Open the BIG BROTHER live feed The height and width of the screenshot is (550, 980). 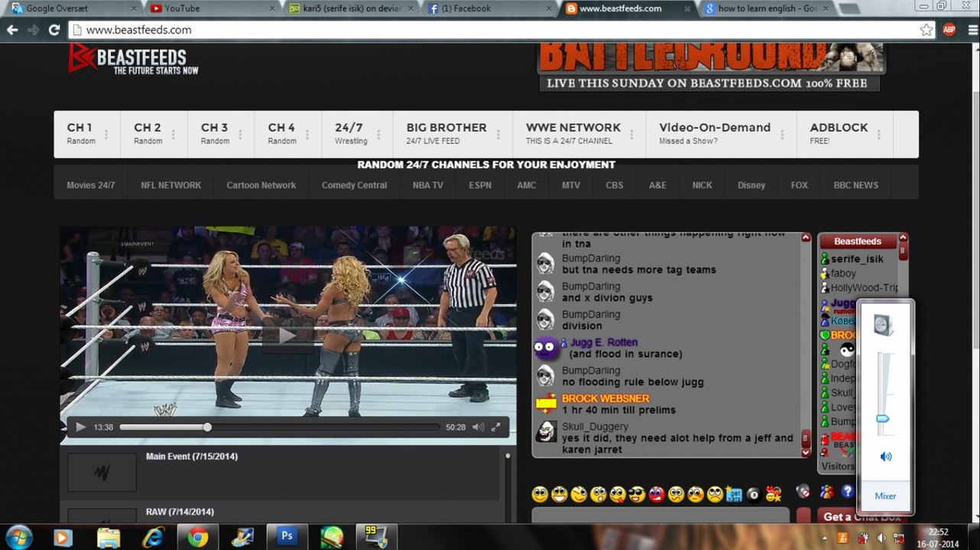coord(453,134)
